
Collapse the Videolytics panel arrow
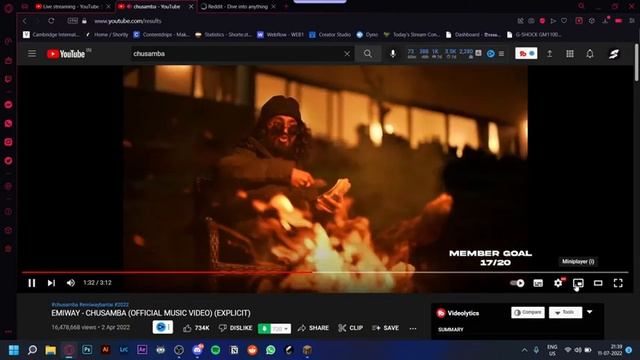point(589,312)
